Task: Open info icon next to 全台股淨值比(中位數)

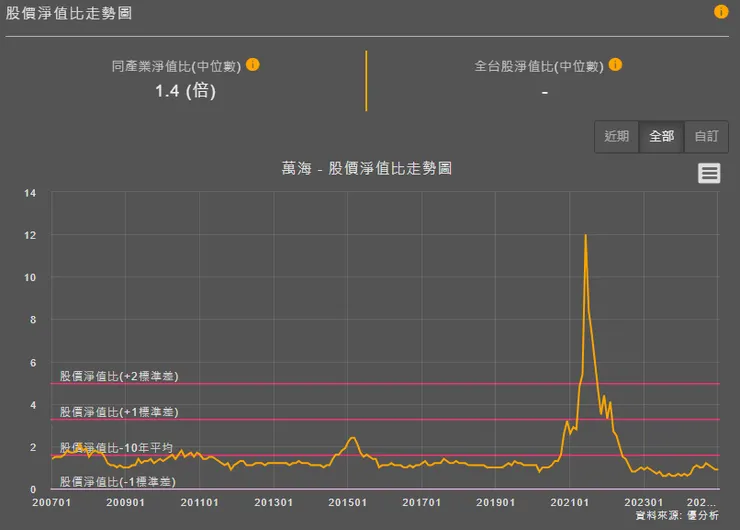Action: click(x=615, y=65)
